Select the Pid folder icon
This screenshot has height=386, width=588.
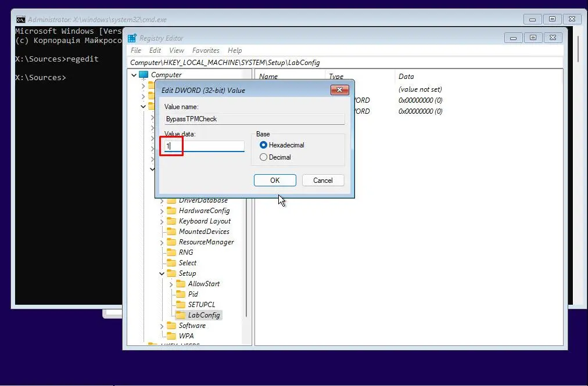[181, 294]
